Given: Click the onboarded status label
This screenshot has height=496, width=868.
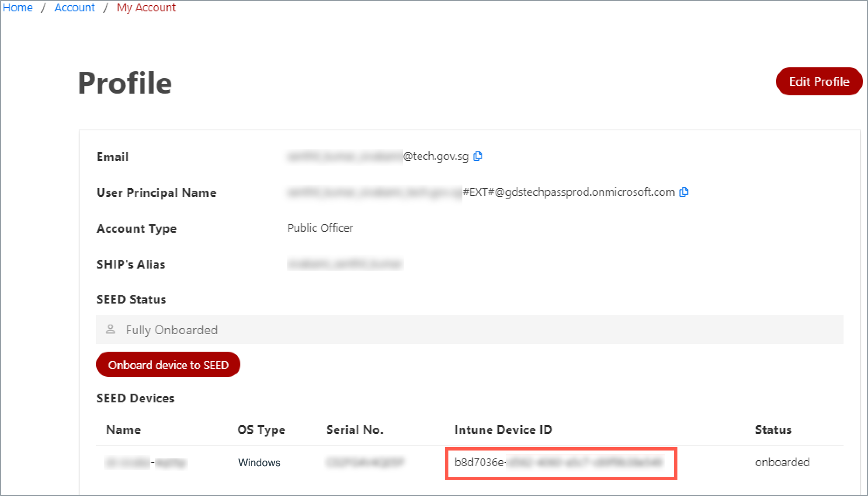Looking at the screenshot, I should click(x=782, y=461).
